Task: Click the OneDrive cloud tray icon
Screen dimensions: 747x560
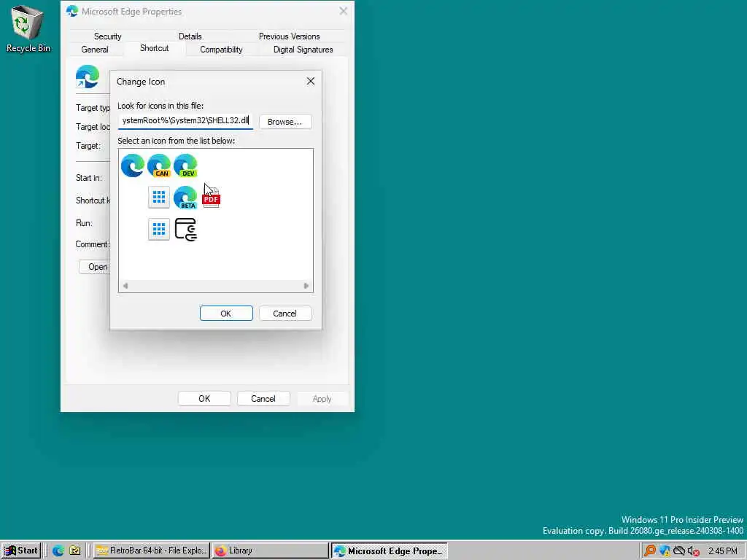Action: [679, 551]
